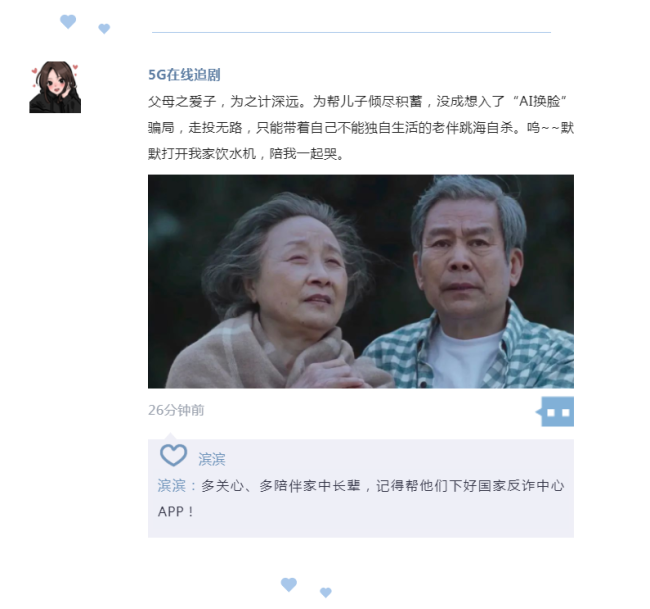The image size is (650, 609).
Task: Click the grey comment box area
Action: pyautogui.click(x=361, y=488)
